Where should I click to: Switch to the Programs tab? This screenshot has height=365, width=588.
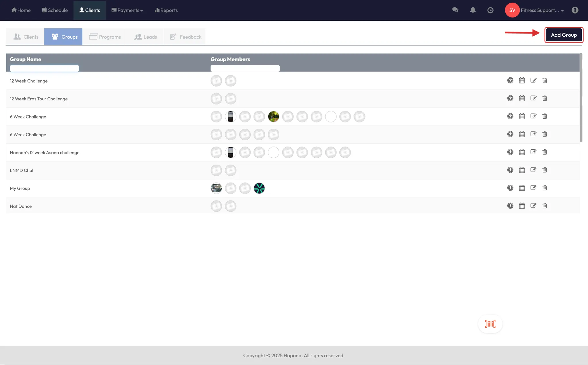(105, 37)
